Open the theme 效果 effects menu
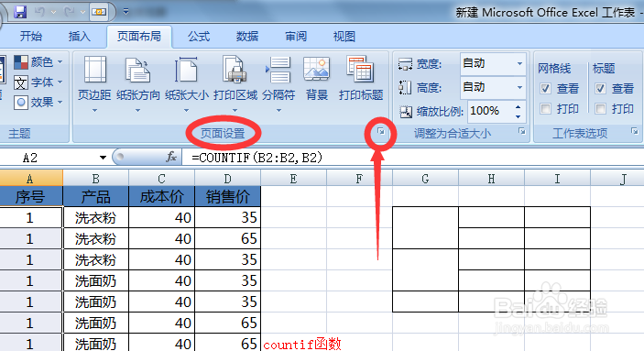Viewport: 644px width, 351px height. click(38, 102)
